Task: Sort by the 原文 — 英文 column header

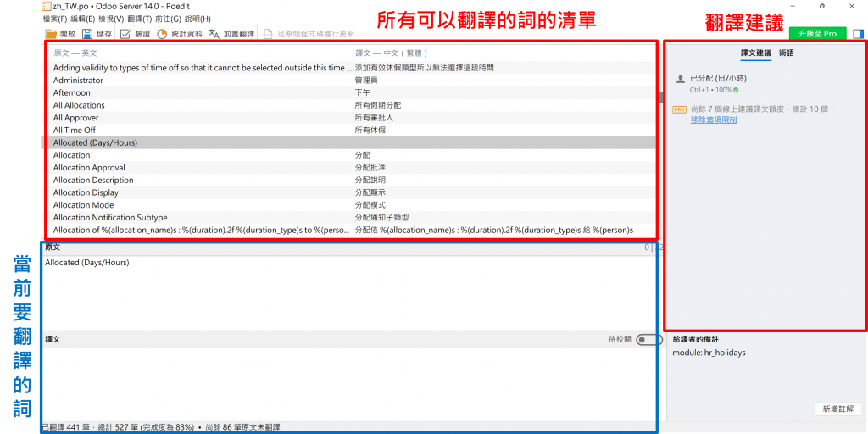Action: 75,53
